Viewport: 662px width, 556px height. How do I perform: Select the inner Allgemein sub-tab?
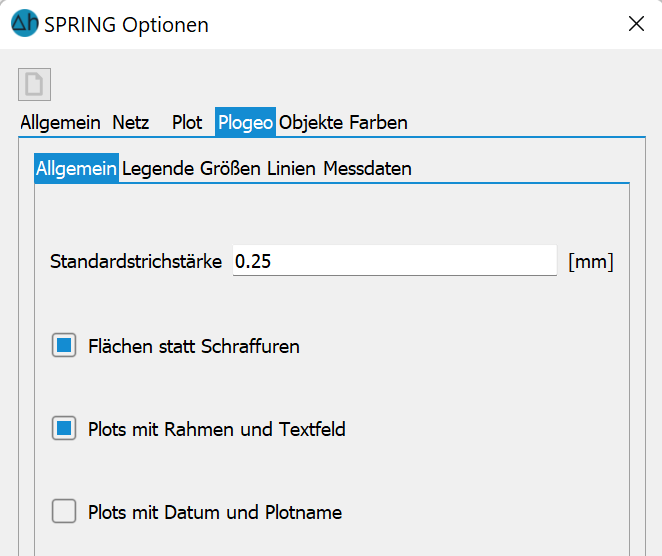click(76, 168)
